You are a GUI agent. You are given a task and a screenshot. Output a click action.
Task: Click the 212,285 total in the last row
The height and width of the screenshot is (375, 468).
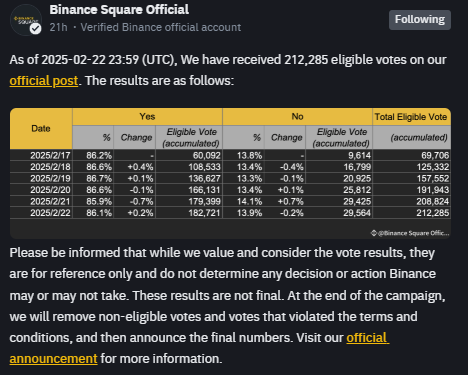(432, 213)
